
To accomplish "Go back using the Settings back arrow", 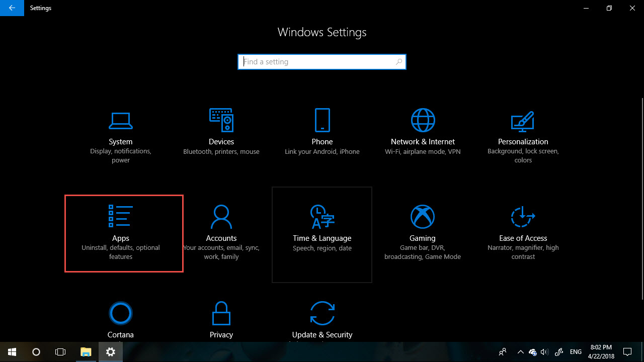I will (12, 8).
